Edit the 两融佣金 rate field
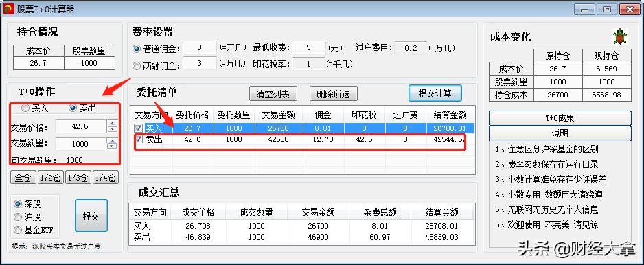Screen dimensions: 644x265 point(200,64)
